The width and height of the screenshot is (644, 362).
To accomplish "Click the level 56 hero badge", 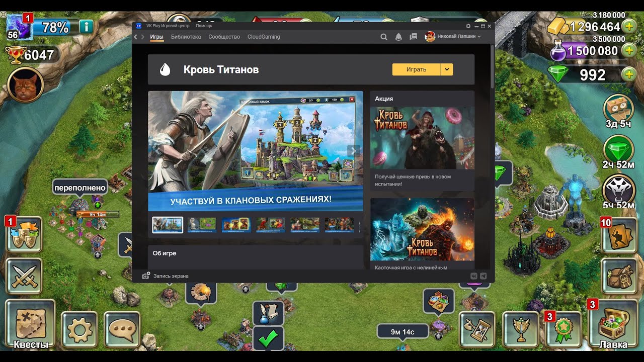I will (19, 27).
